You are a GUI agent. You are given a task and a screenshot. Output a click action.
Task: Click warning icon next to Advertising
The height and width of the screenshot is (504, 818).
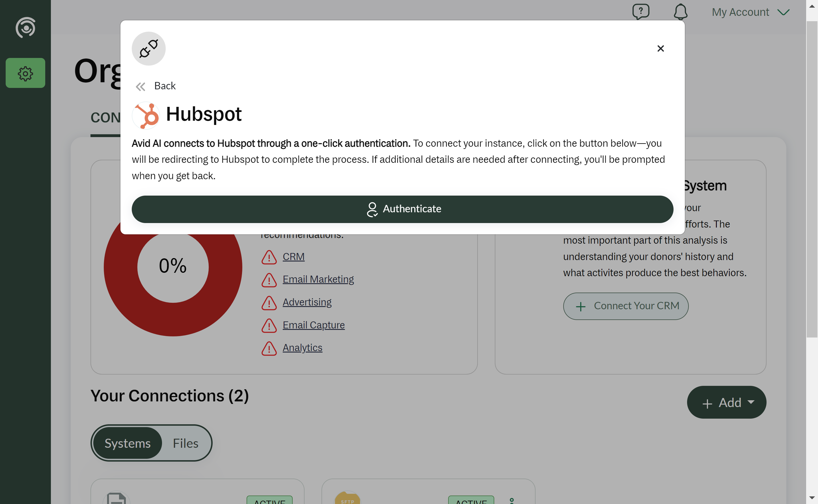click(269, 303)
